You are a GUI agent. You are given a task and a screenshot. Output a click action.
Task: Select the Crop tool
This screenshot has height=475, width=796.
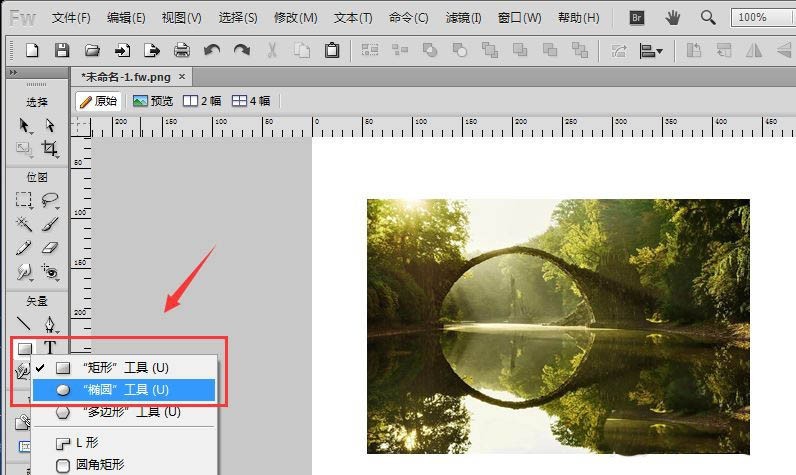(x=50, y=149)
